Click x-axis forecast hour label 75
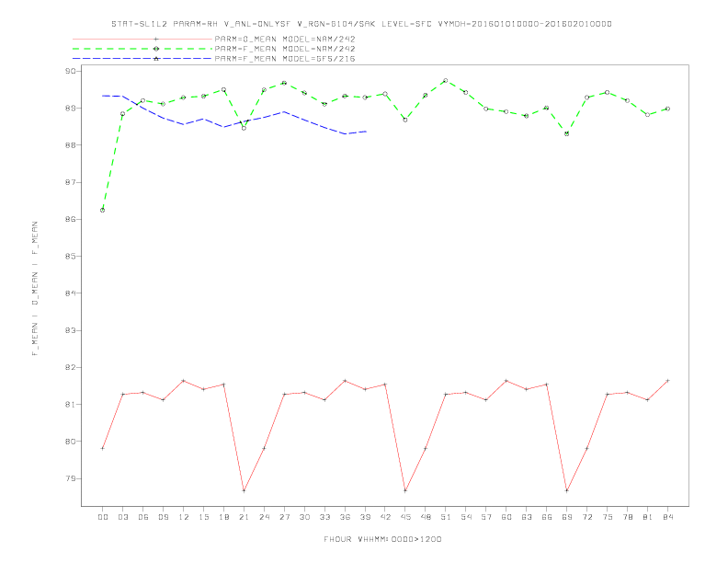Viewport: 728px width, 563px height. pos(608,517)
